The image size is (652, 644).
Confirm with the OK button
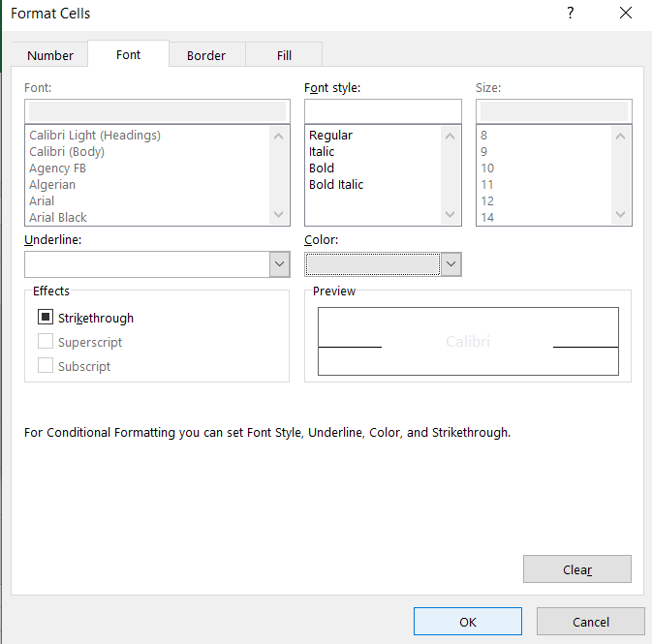[467, 622]
